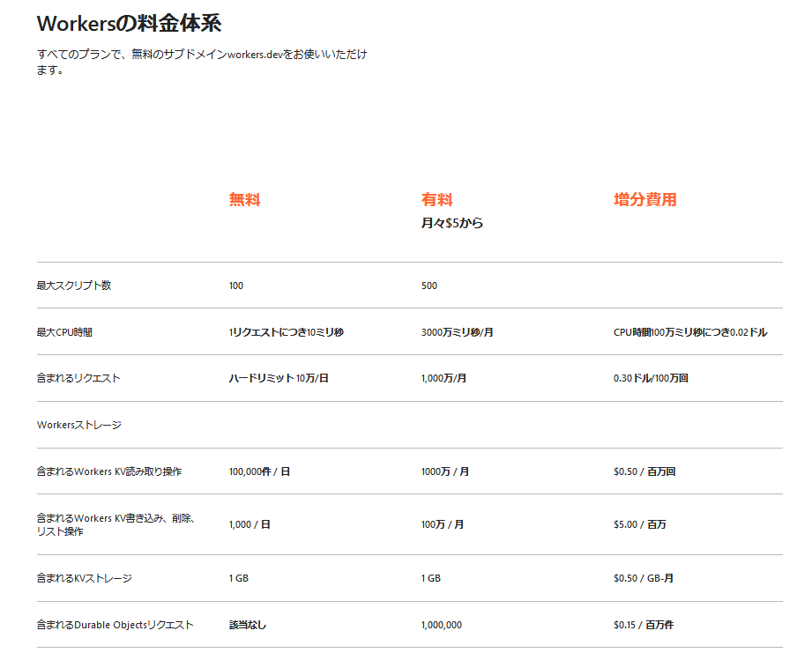The height and width of the screenshot is (653, 812).
Task: Click the $0.50 / GB-月 cell
Action: click(x=644, y=578)
